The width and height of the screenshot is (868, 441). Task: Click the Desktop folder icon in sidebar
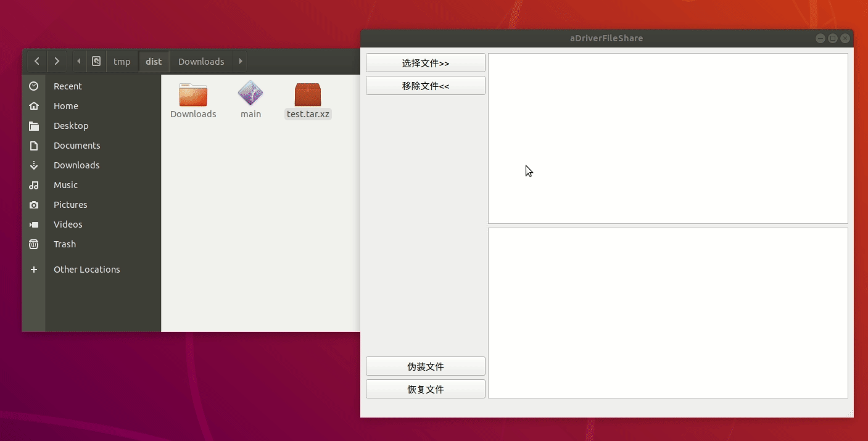click(34, 126)
